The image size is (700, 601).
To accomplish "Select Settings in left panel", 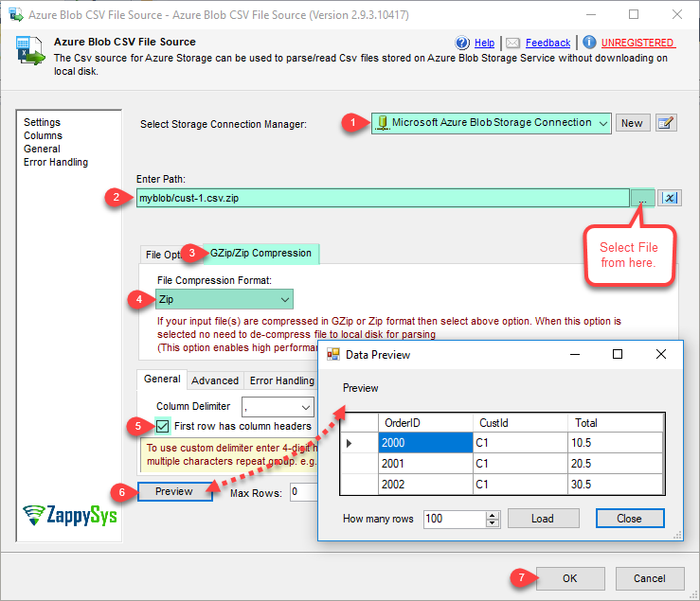I will [42, 122].
